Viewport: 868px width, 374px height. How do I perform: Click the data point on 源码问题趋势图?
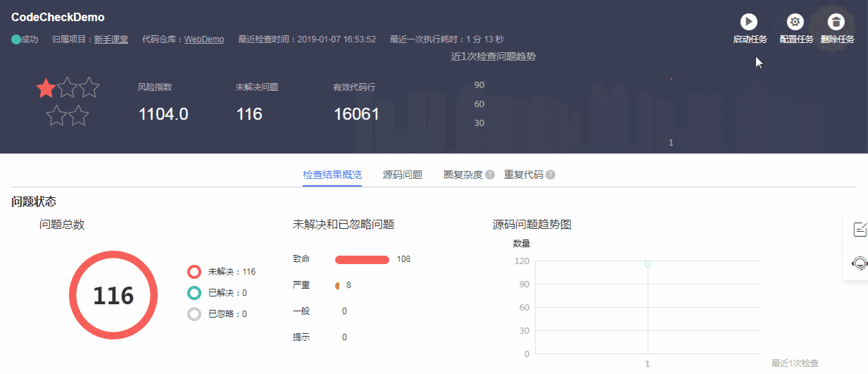647,263
